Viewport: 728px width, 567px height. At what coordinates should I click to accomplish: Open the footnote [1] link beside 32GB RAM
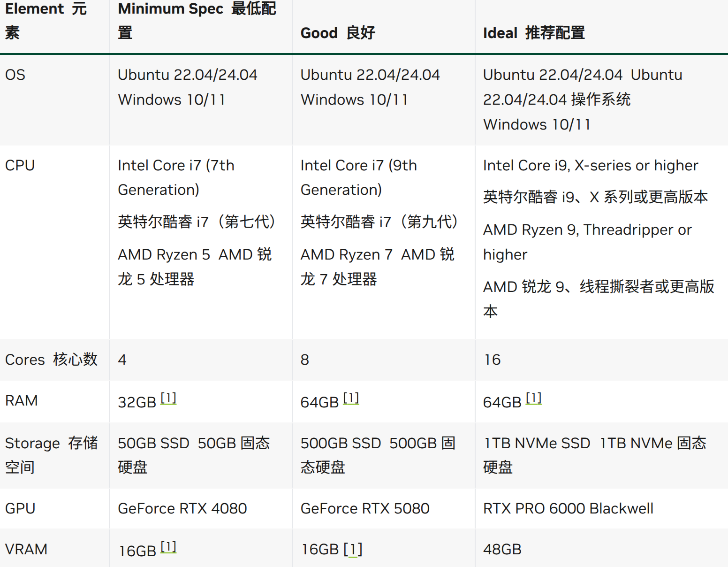point(168,398)
